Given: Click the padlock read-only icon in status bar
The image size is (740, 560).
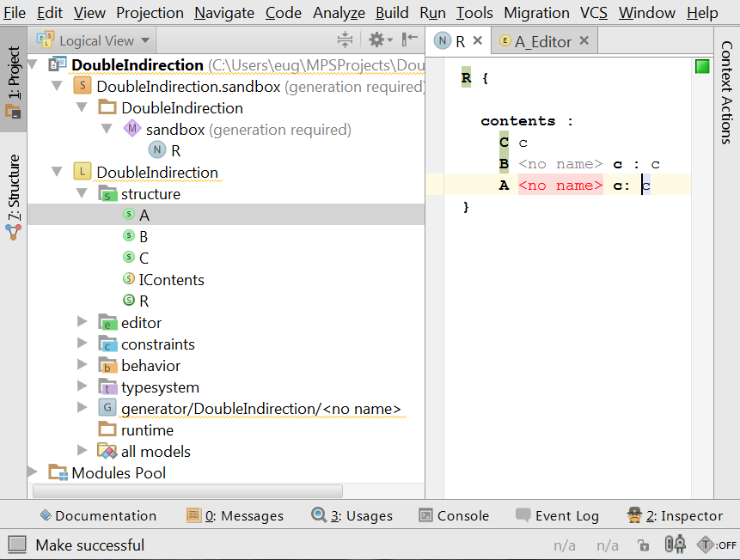Looking at the screenshot, I should (643, 545).
